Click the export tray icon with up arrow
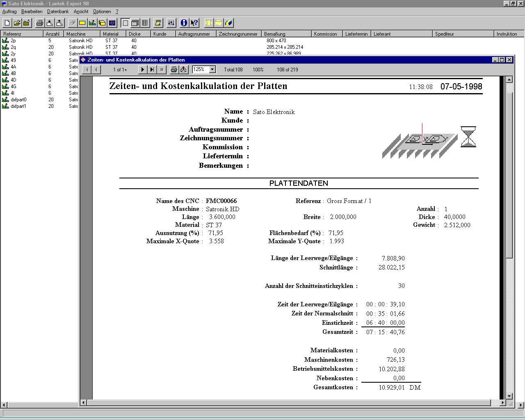The width and height of the screenshot is (525, 420). coord(59,23)
